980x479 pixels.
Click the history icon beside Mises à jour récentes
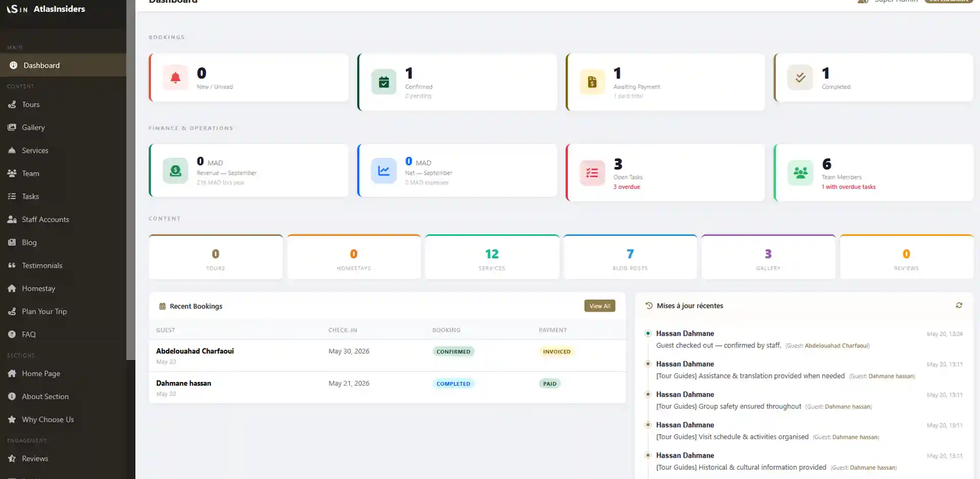[x=649, y=305]
